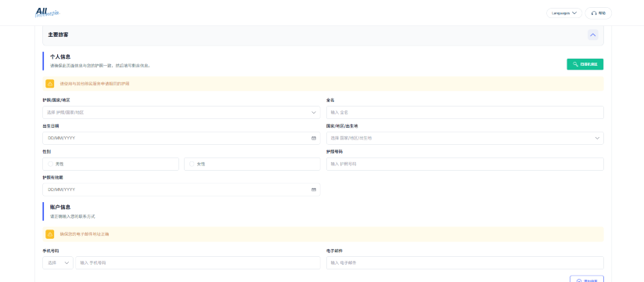Click the 护照有效期 expiry date field

[x=181, y=190]
